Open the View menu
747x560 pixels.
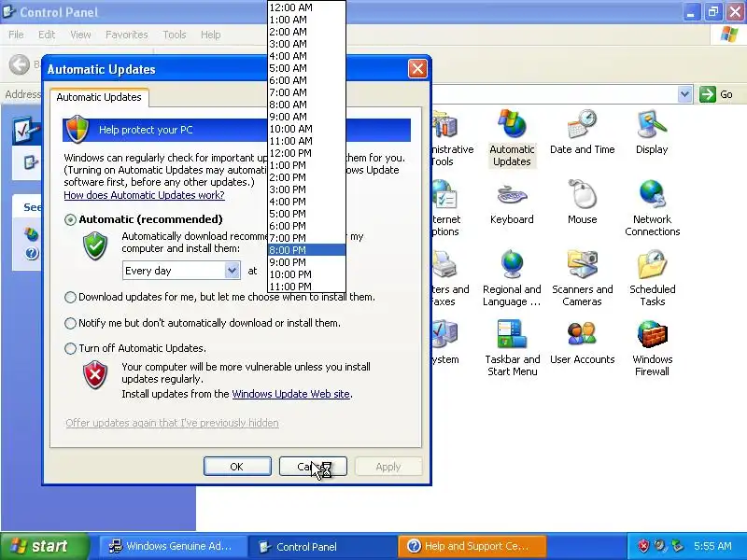80,35
